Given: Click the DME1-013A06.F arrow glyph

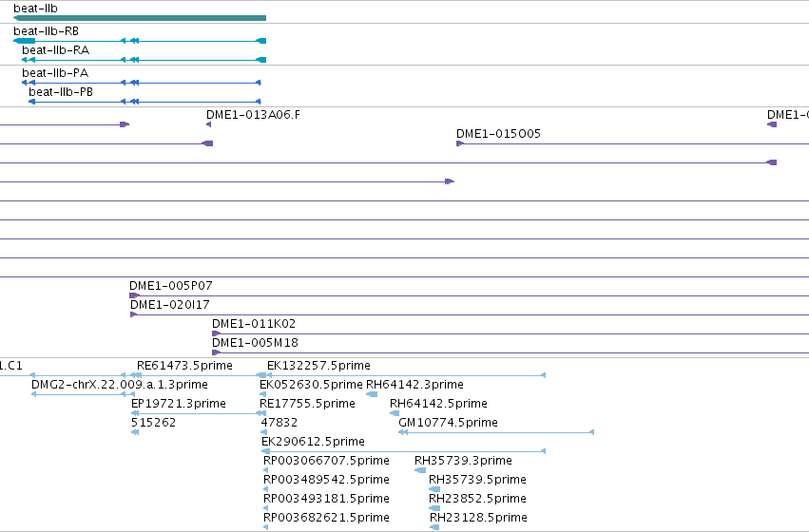Looking at the screenshot, I should [208, 124].
